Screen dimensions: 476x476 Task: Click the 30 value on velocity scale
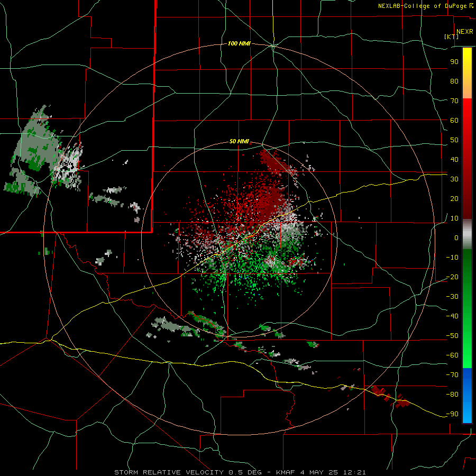pyautogui.click(x=454, y=179)
